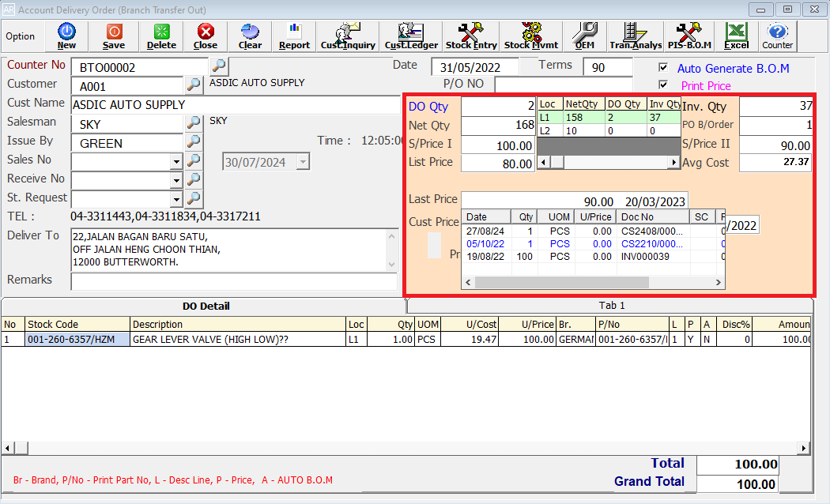The image size is (830, 504).
Task: Click the S/Price I field 100.00
Action: tap(497, 145)
